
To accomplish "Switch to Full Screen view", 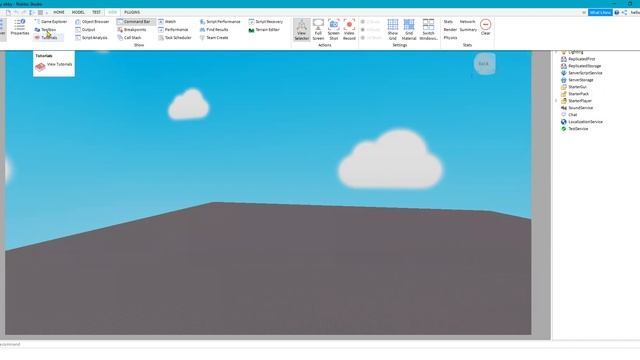I will click(318, 29).
